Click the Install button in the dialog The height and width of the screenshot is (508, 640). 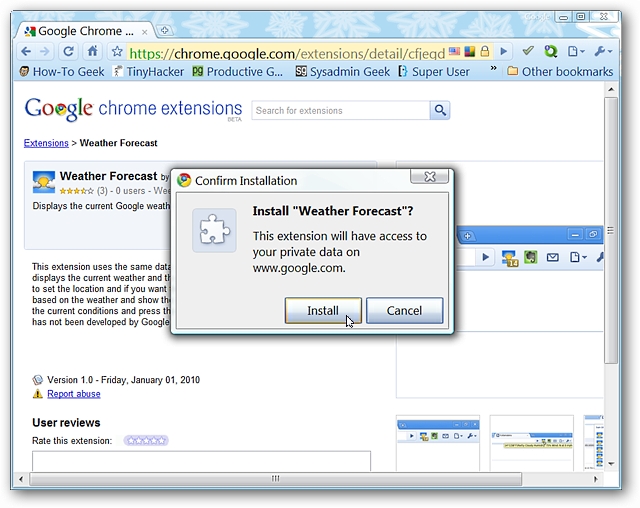point(323,311)
